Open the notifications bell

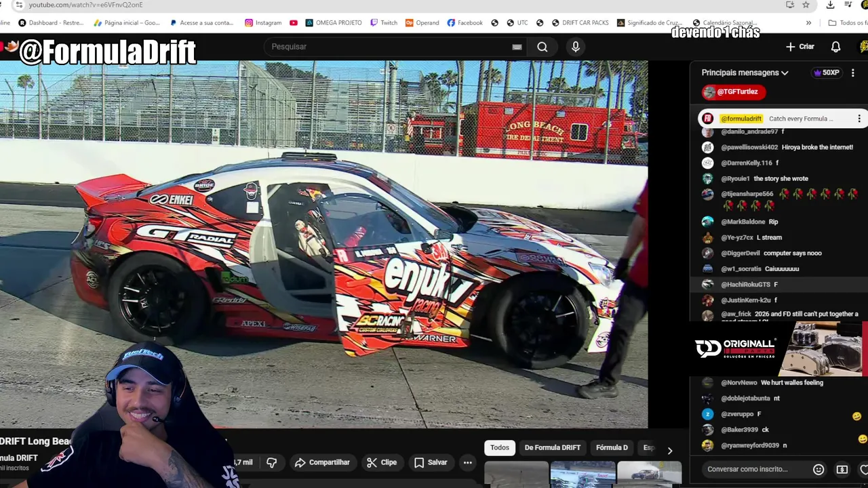point(836,47)
